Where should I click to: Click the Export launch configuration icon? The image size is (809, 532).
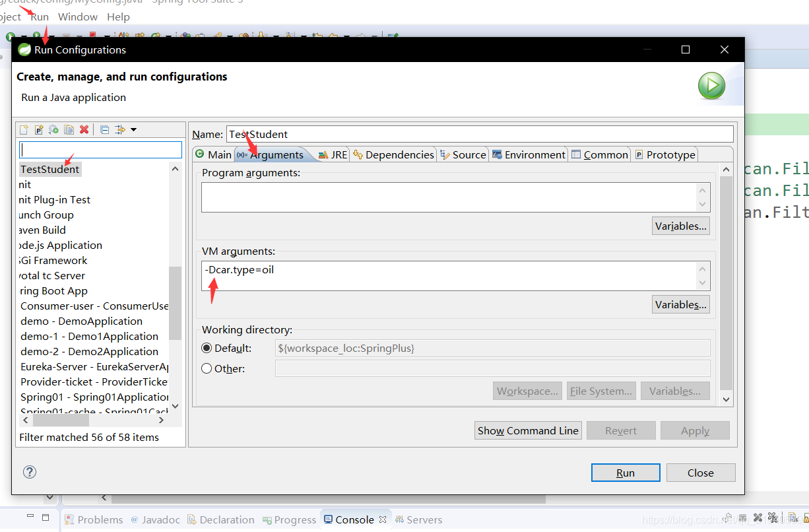coord(54,129)
